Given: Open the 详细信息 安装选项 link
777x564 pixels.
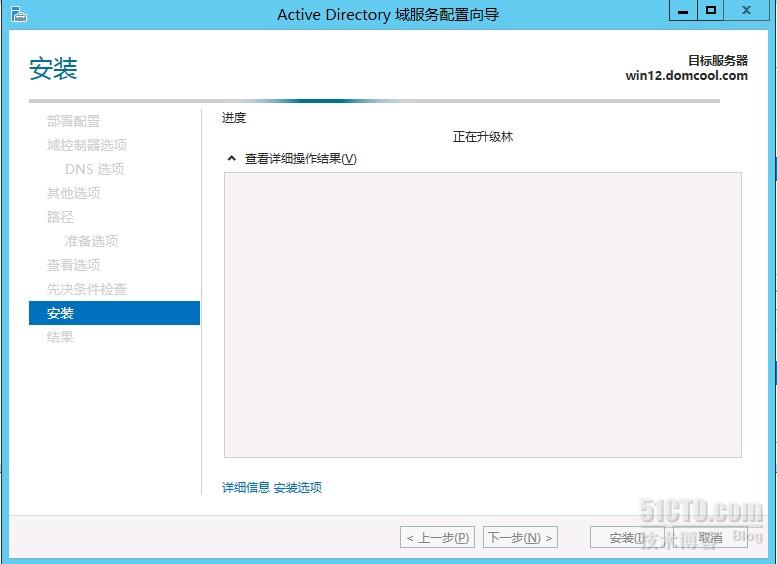Looking at the screenshot, I should (x=272, y=488).
